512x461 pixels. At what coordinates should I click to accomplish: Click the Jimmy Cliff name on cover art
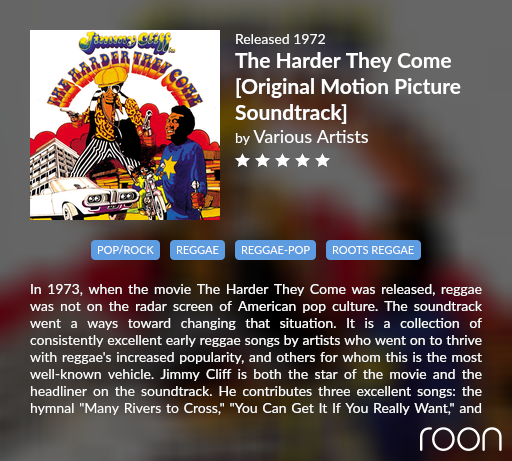(126, 42)
